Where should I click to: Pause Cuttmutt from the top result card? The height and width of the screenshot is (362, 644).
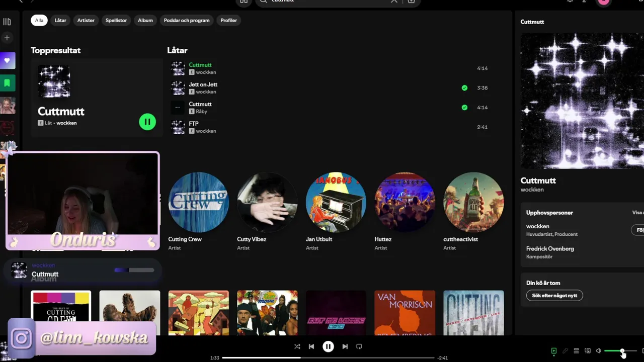147,122
